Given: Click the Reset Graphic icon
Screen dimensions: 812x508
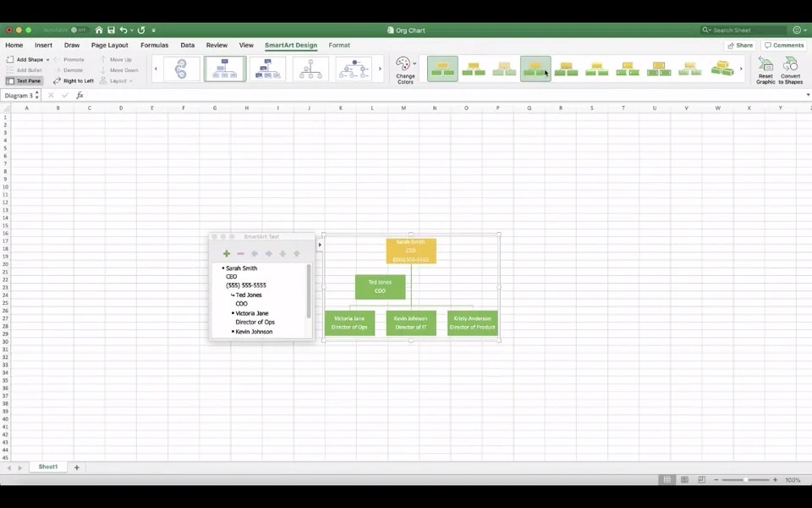Looking at the screenshot, I should [765, 70].
